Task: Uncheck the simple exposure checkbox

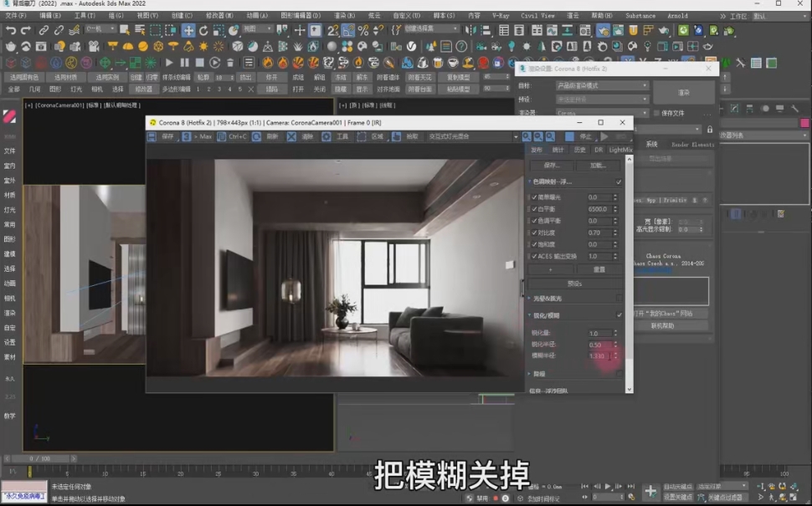Action: click(534, 197)
